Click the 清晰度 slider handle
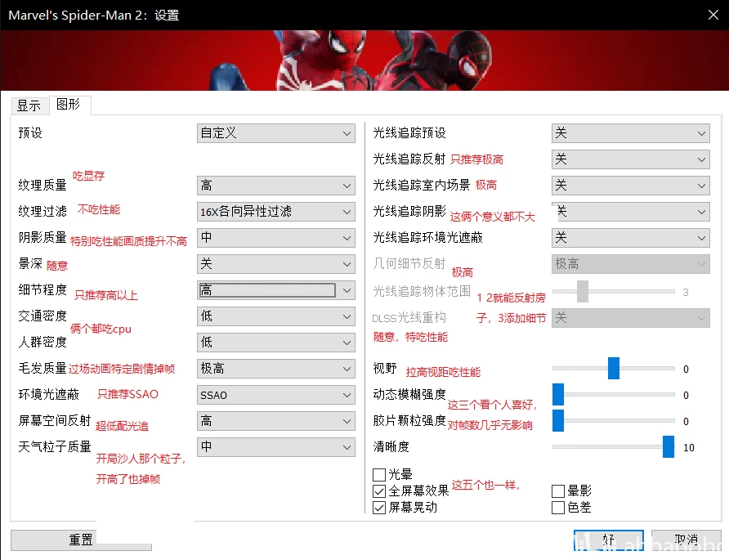729x560 pixels. point(668,446)
